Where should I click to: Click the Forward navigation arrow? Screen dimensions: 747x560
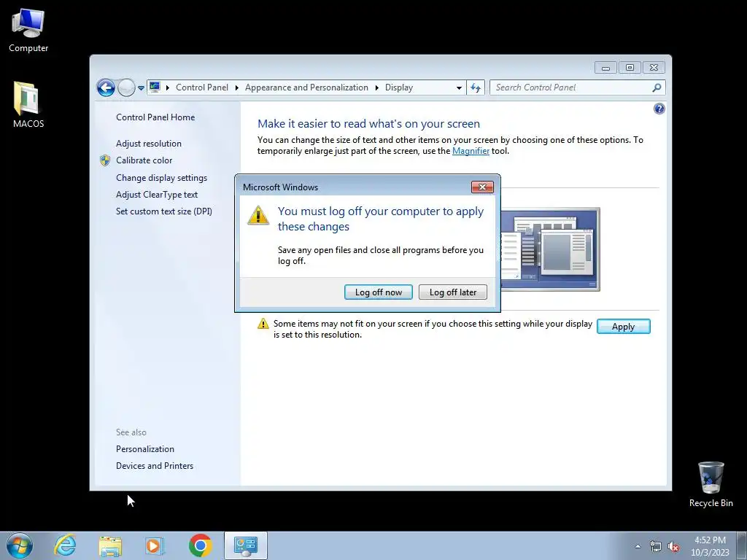(126, 87)
